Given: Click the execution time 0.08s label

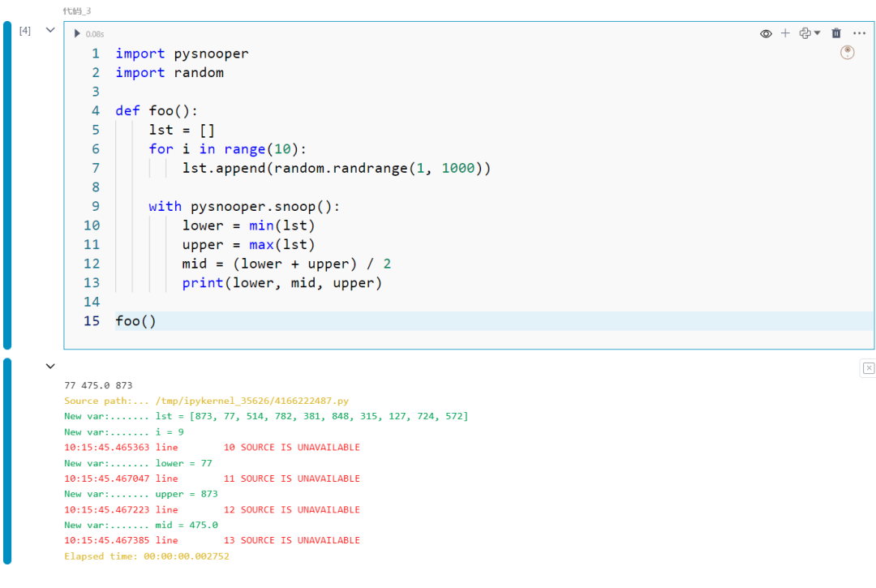Looking at the screenshot, I should click(95, 34).
